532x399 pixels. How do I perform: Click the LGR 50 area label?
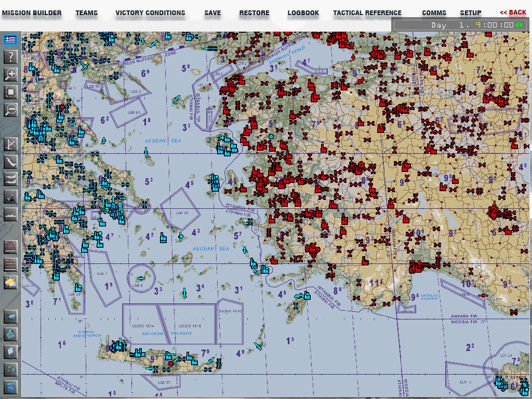pos(74,295)
